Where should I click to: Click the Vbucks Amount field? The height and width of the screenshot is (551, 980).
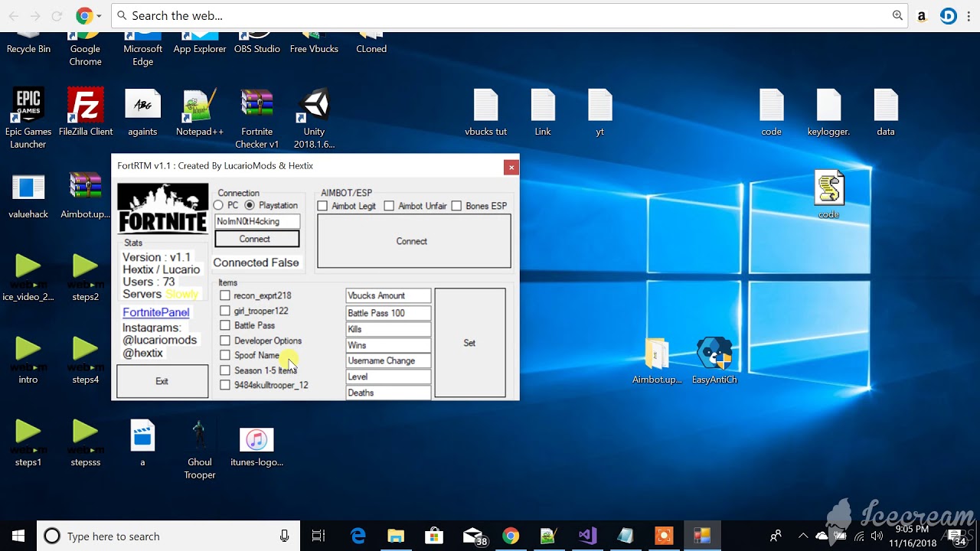[388, 295]
